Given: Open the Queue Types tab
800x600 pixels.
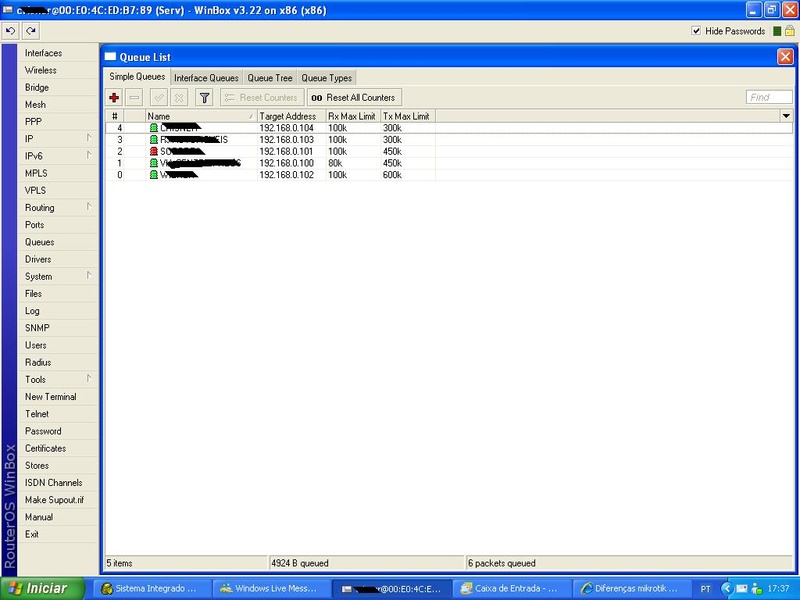Looking at the screenshot, I should 327,78.
